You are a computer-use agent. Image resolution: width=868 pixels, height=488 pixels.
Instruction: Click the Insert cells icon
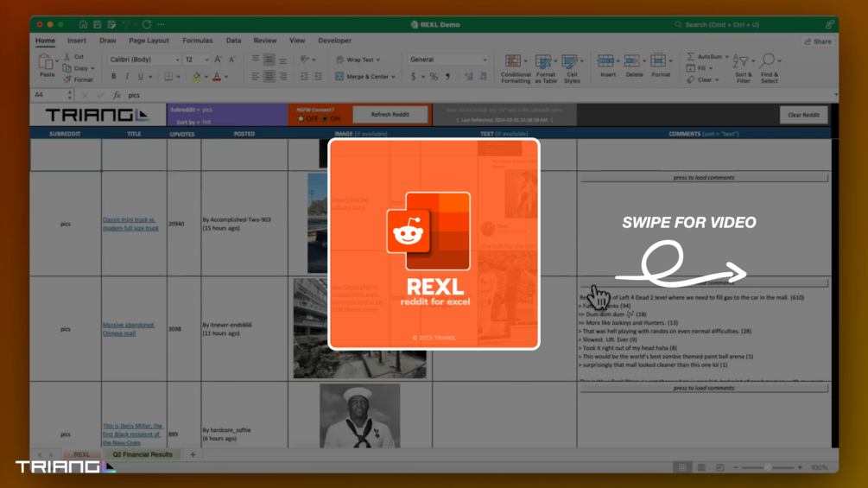coord(606,60)
